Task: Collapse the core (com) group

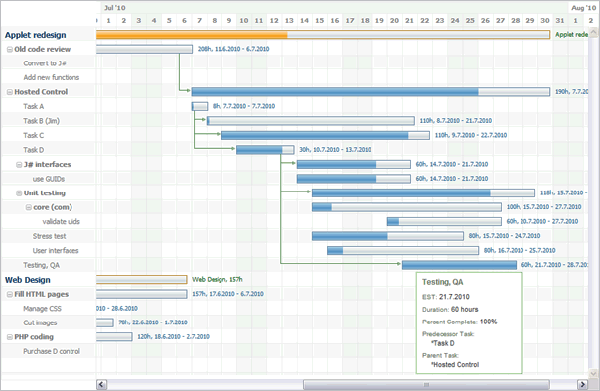Action: tap(28, 207)
